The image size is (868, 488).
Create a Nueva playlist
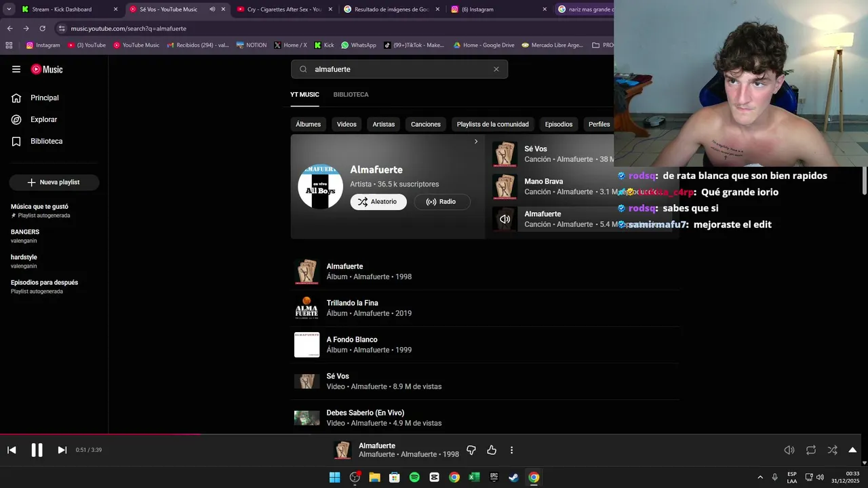(54, 182)
